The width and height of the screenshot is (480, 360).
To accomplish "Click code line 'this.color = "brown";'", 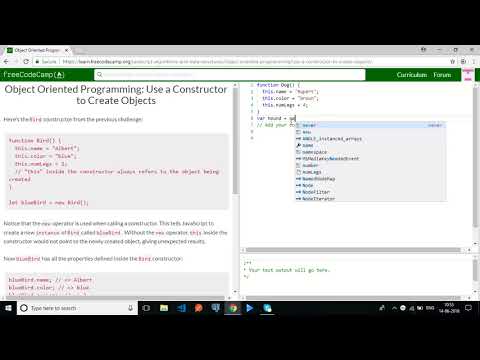I will (290, 98).
